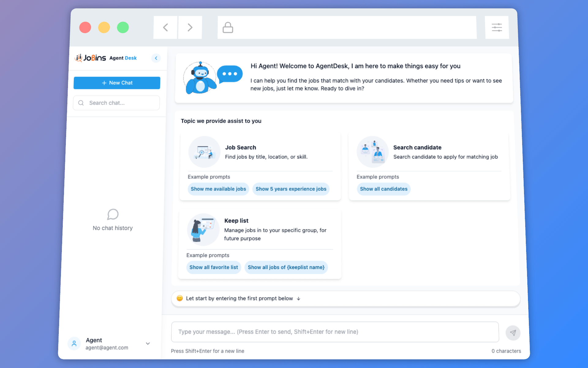Open the browser settings sliders icon

pyautogui.click(x=497, y=28)
